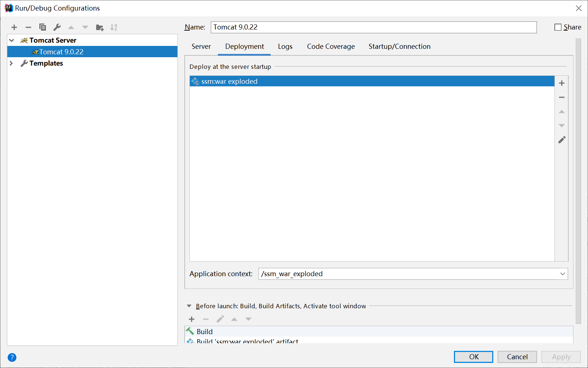Click the right-side vertical scrollbar
The image size is (588, 368).
tap(578, 181)
